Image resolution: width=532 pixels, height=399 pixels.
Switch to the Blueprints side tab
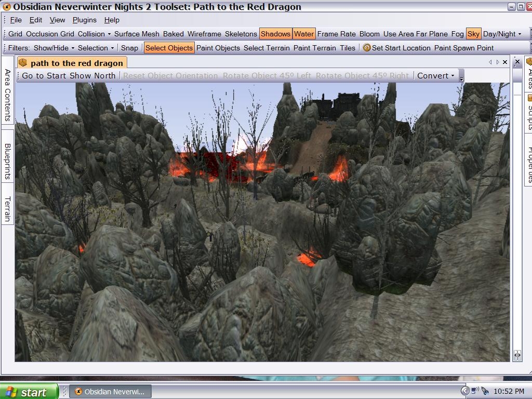click(x=8, y=161)
